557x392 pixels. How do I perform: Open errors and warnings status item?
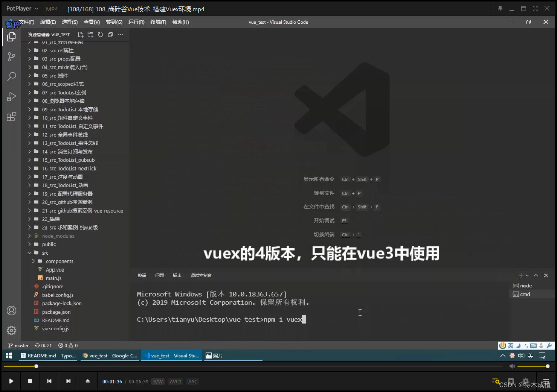tap(68, 345)
